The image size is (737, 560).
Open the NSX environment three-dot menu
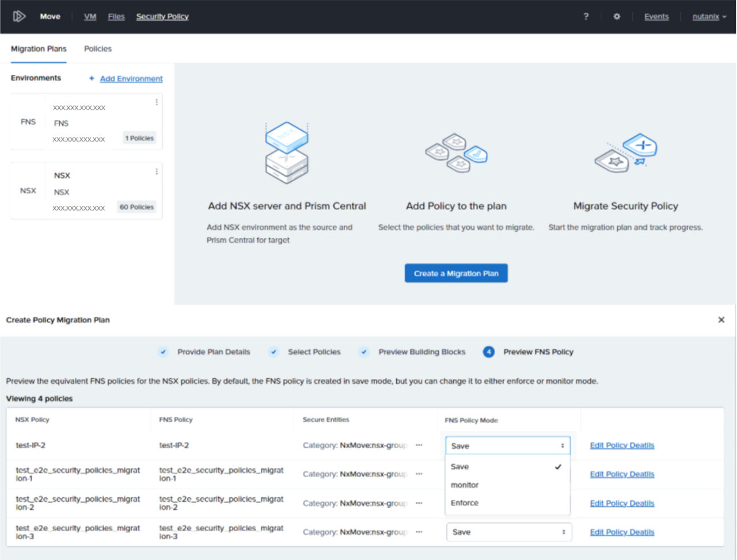point(156,171)
